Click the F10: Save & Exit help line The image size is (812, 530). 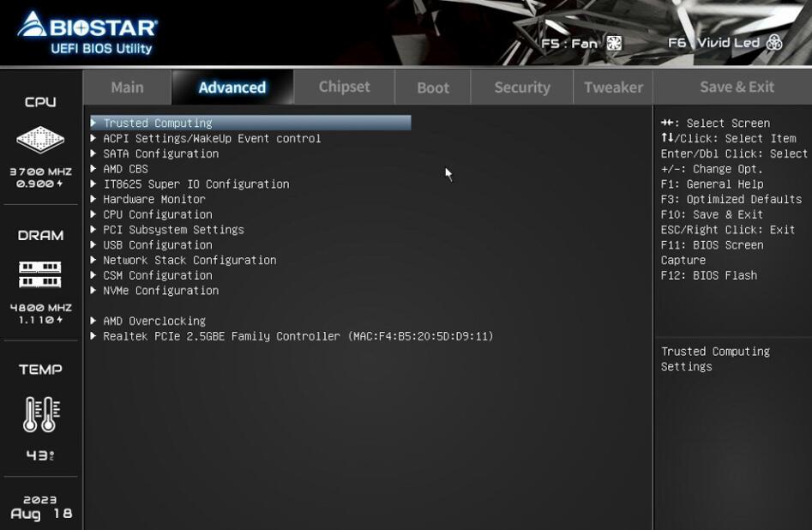pos(712,214)
